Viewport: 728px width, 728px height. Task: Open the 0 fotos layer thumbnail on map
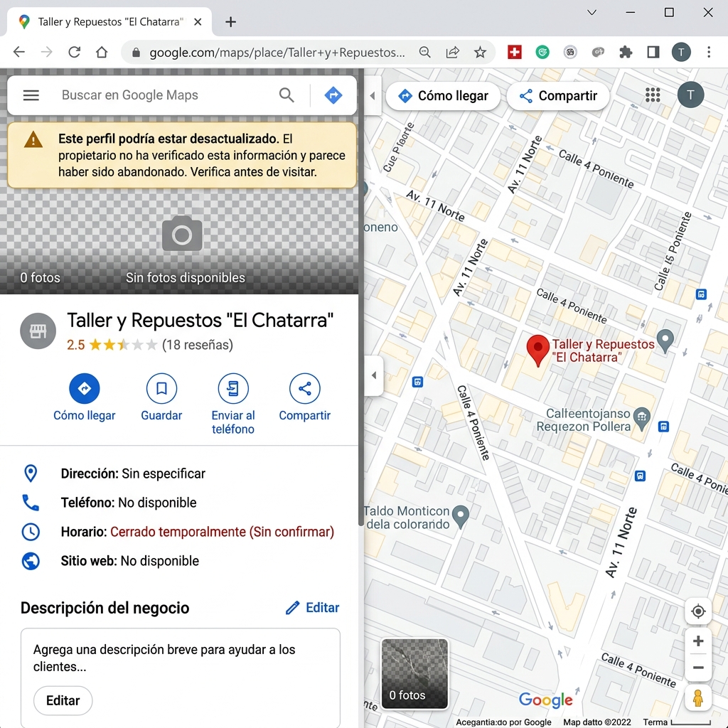pos(414,673)
